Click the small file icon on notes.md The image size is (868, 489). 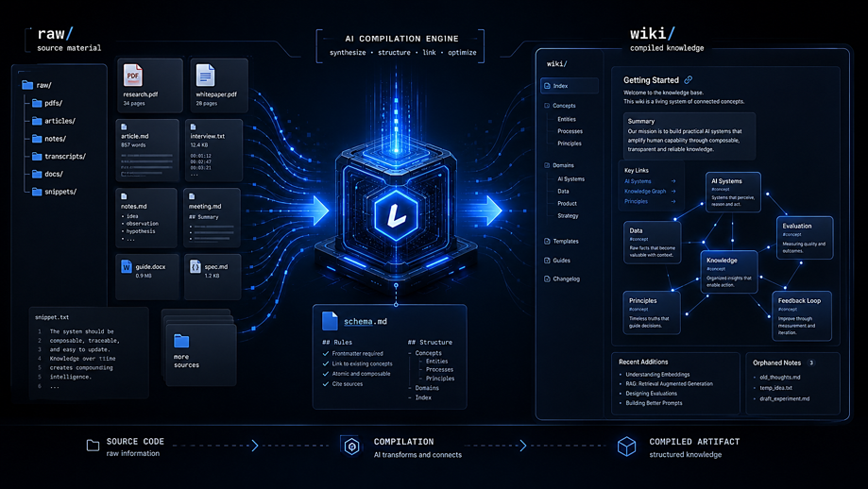(x=124, y=196)
